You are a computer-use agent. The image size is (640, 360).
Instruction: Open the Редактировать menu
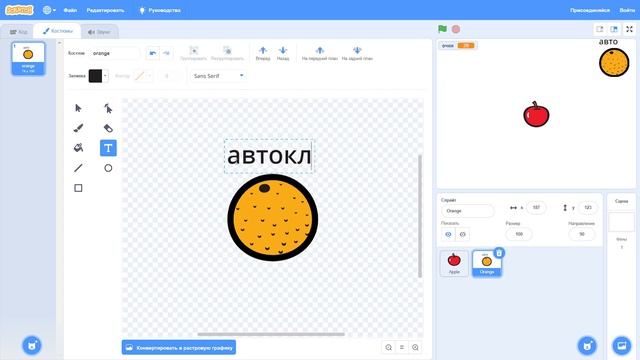(105, 10)
